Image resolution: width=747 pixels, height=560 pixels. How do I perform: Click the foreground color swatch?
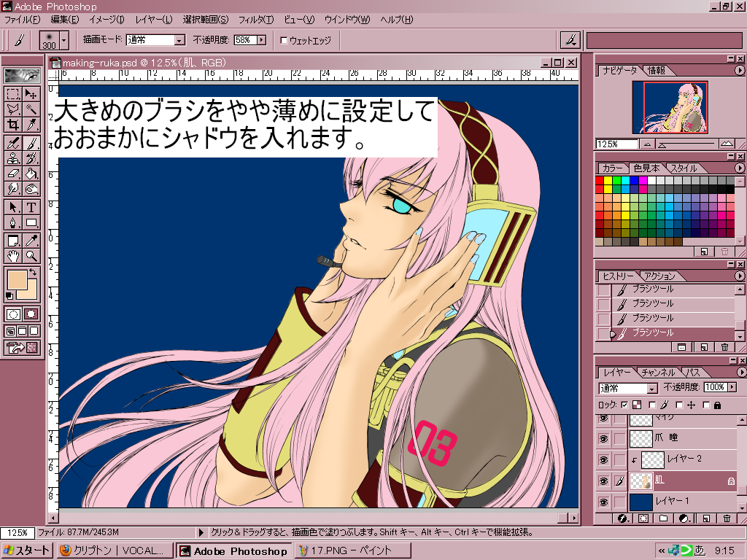18,280
